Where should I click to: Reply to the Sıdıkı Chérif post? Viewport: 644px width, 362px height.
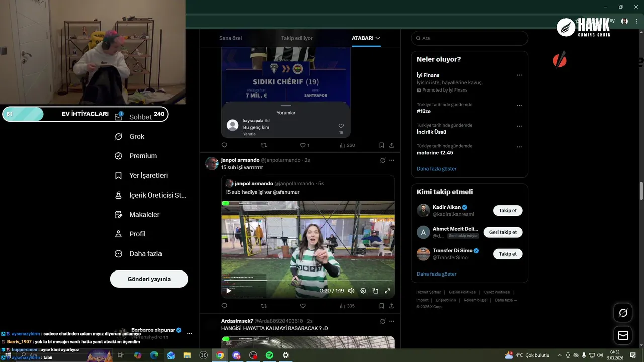click(224, 145)
